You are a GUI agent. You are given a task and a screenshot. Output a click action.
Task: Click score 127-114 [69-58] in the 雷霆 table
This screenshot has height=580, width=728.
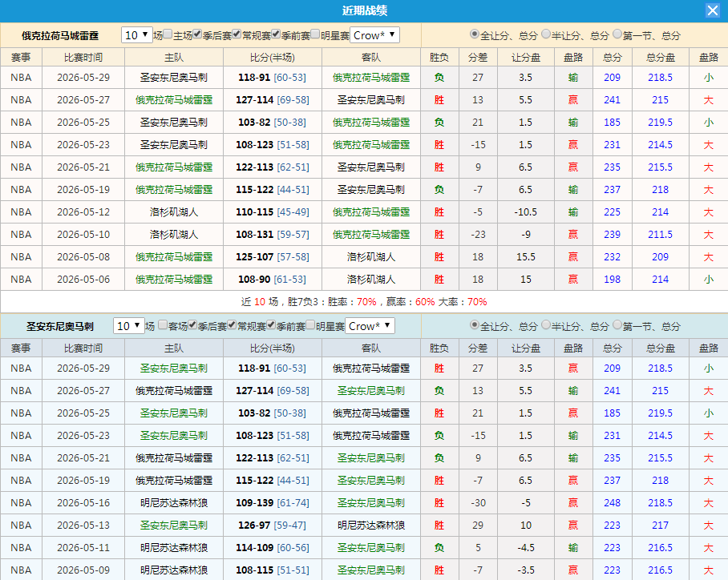pyautogui.click(x=272, y=100)
